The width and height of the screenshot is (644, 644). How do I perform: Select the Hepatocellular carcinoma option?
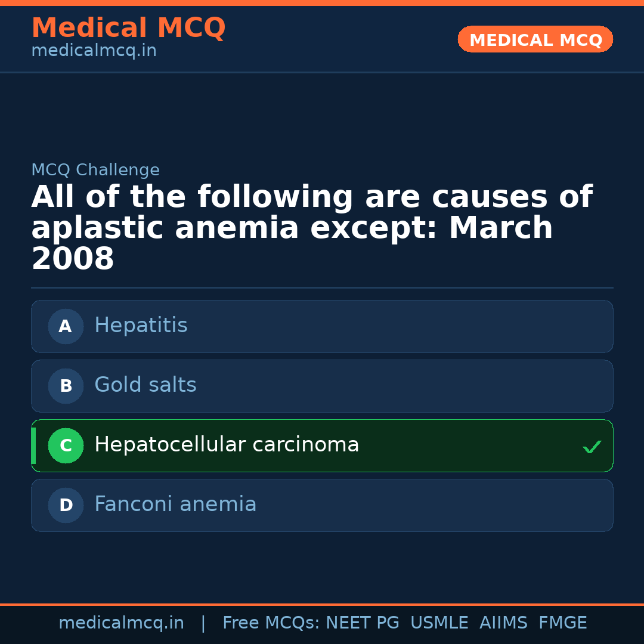[x=322, y=445]
